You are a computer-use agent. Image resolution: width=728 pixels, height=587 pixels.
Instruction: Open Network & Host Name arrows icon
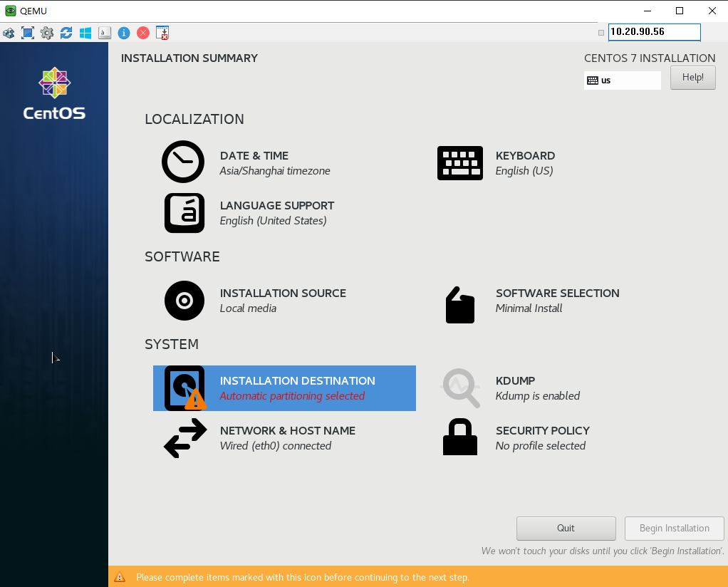point(185,438)
